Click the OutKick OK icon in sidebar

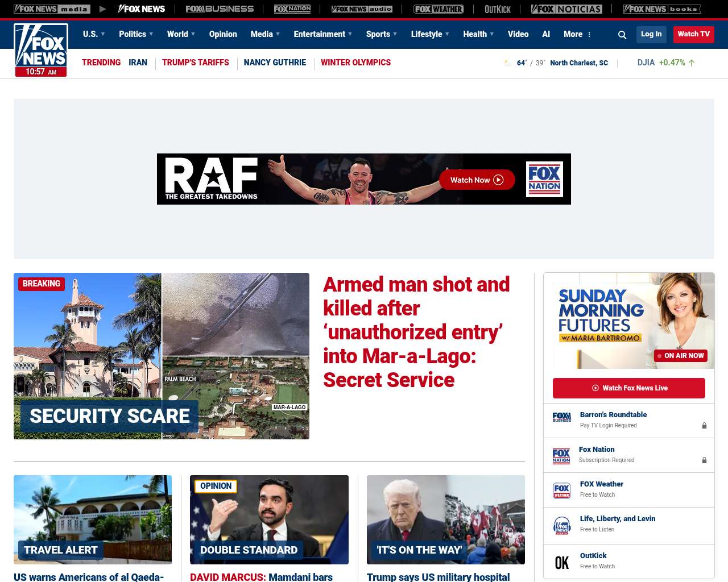pos(561,562)
